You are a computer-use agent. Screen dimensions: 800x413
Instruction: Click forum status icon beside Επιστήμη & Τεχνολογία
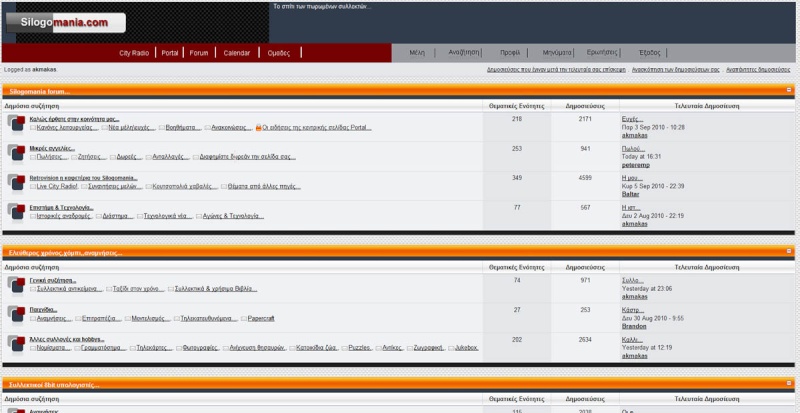[16, 211]
